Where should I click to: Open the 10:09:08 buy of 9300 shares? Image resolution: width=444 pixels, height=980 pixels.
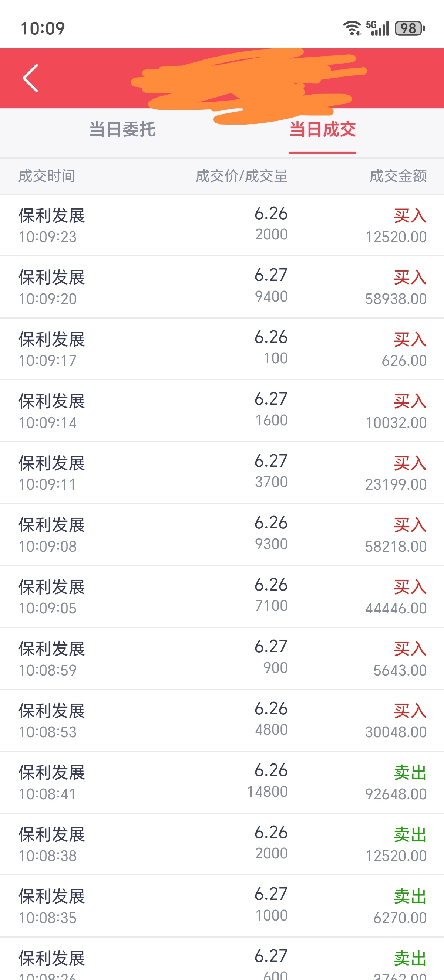tap(222, 535)
